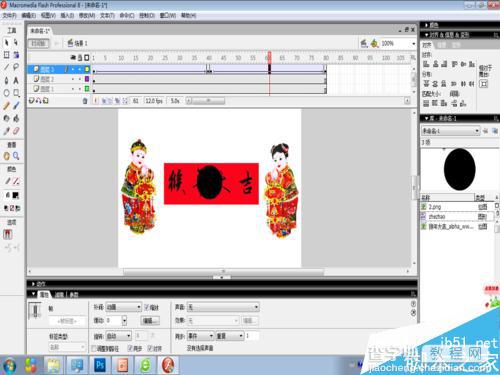Click the Edit ease button
The height and width of the screenshot is (375, 500).
(x=150, y=321)
